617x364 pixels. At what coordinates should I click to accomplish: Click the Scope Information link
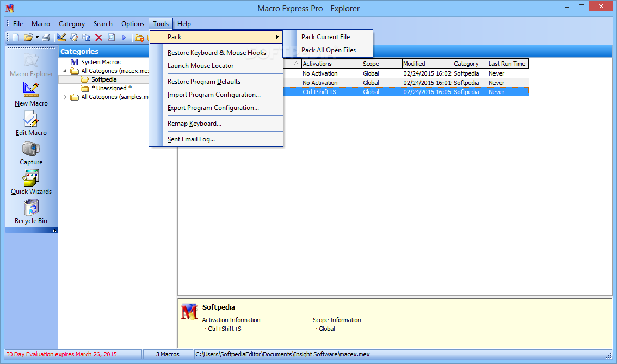(337, 320)
